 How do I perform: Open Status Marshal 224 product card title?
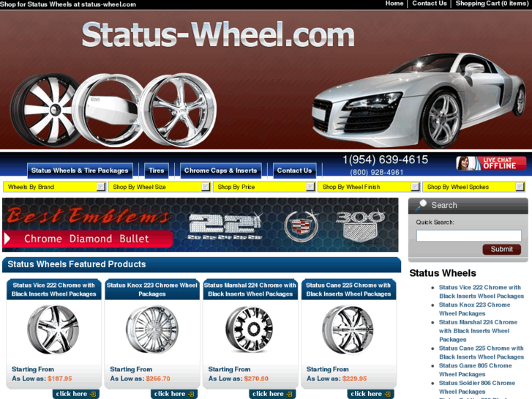250,290
